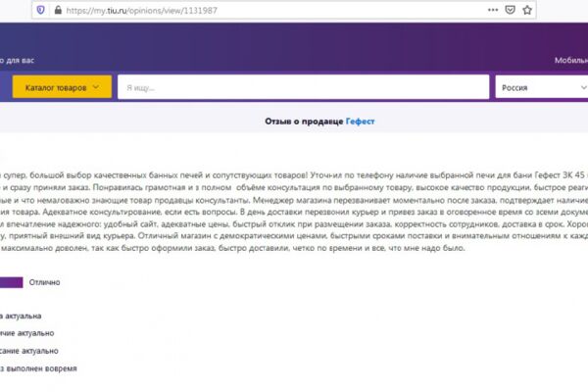The image size is (588, 392).
Task: Click the 'Отзыв о продавце' heading
Action: coord(304,122)
